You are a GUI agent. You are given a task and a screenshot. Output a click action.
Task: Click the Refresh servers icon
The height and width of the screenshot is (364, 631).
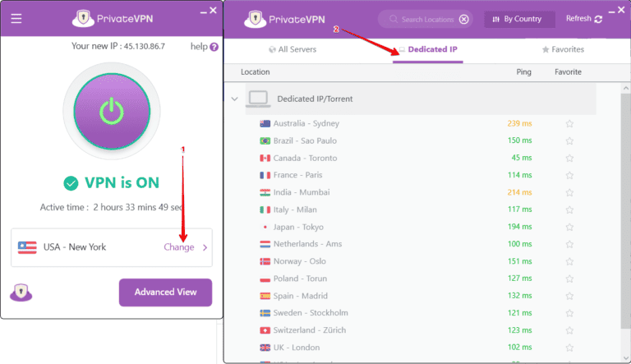597,19
